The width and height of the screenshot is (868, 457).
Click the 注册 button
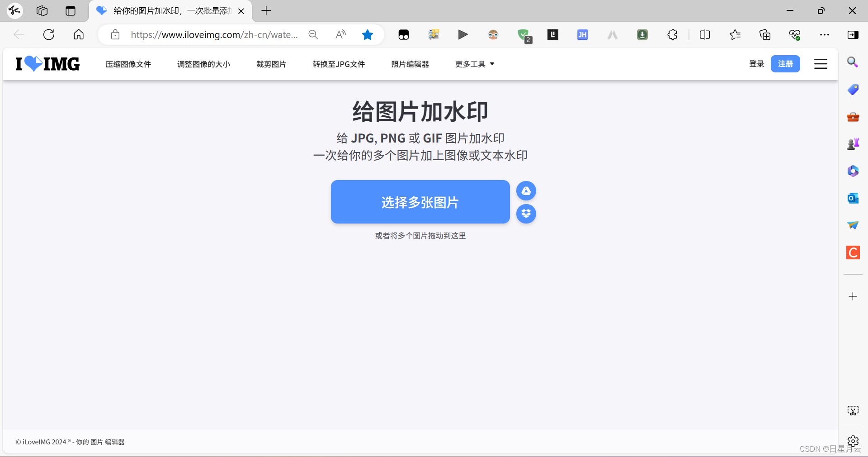[x=785, y=64]
